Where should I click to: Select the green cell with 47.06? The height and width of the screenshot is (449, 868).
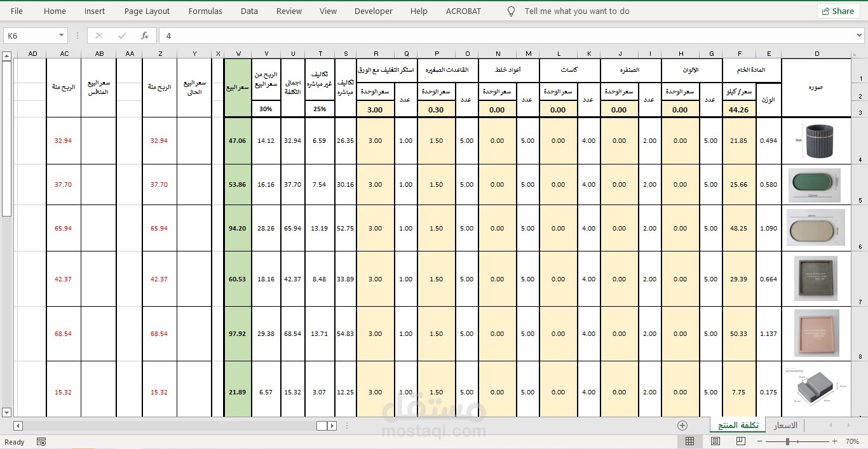point(238,140)
